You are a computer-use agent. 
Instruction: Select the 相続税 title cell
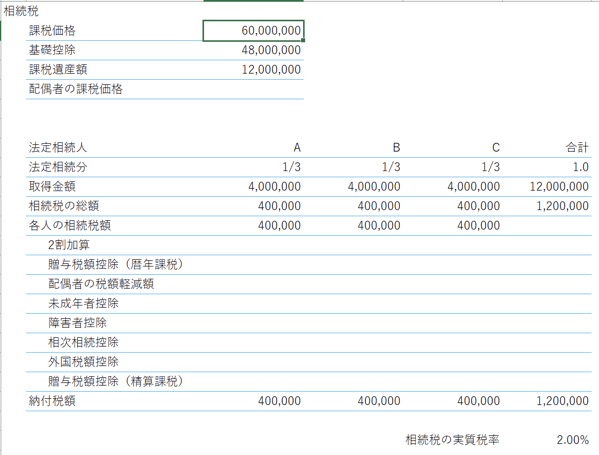click(x=21, y=11)
